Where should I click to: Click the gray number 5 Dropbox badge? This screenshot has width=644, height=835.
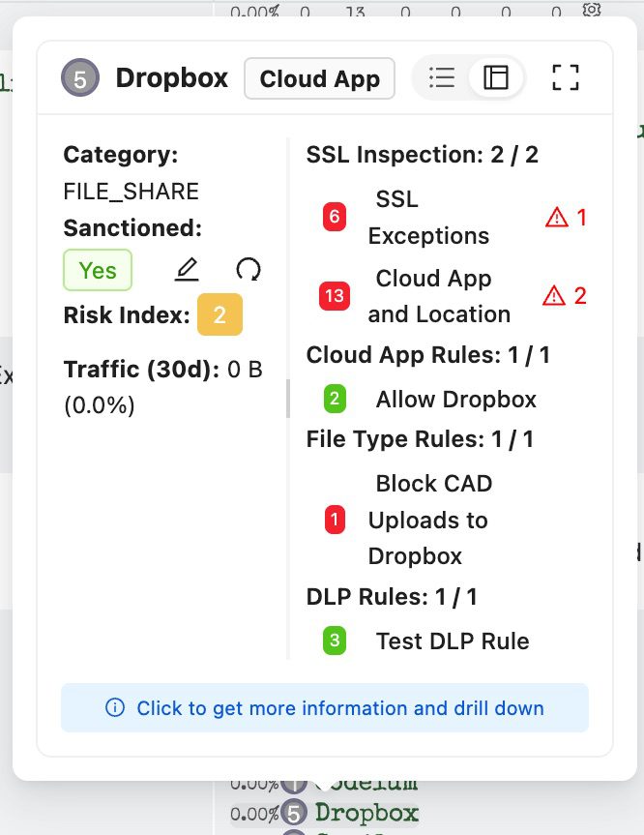(80, 78)
